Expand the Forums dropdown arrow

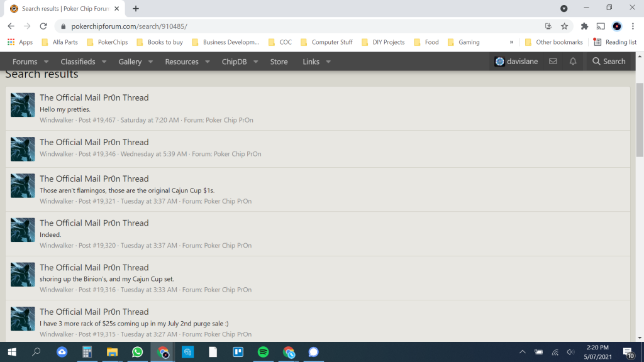(x=45, y=62)
